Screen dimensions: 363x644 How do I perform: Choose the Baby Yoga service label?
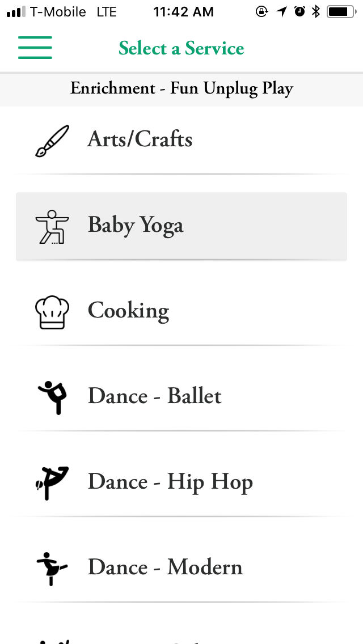pos(136,226)
